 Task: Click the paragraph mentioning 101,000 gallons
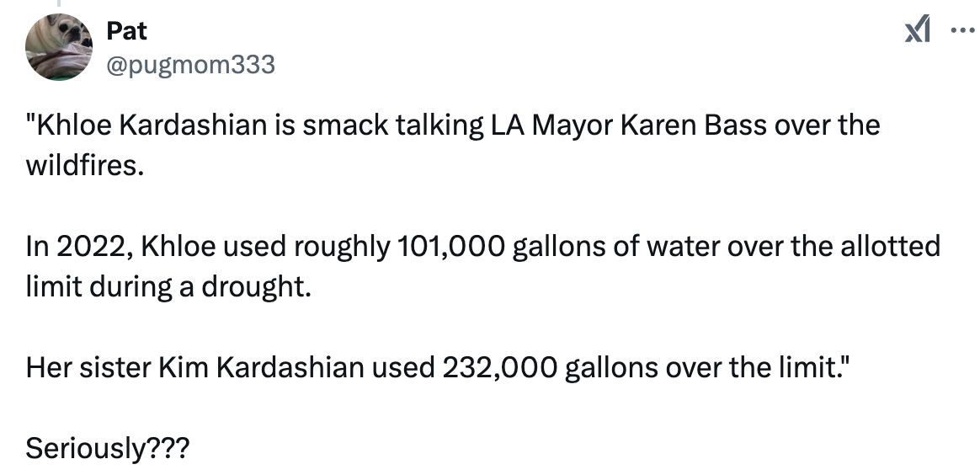click(482, 266)
